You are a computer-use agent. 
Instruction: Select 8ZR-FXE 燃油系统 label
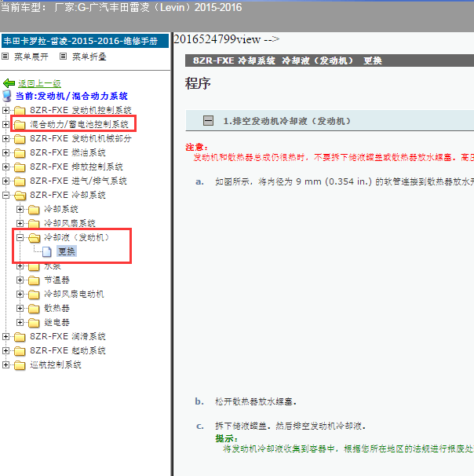[67, 152]
